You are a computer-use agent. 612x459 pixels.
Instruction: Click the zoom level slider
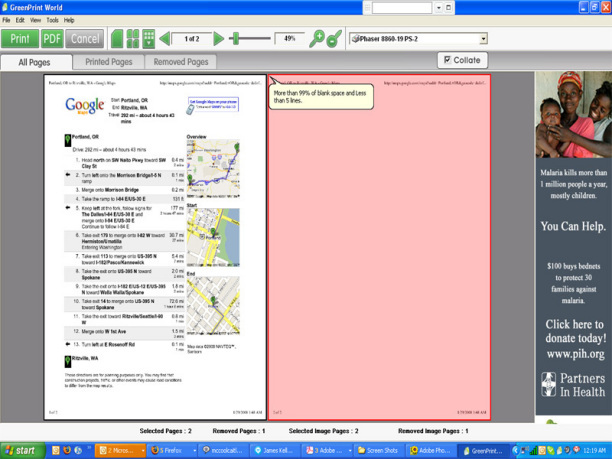(237, 39)
